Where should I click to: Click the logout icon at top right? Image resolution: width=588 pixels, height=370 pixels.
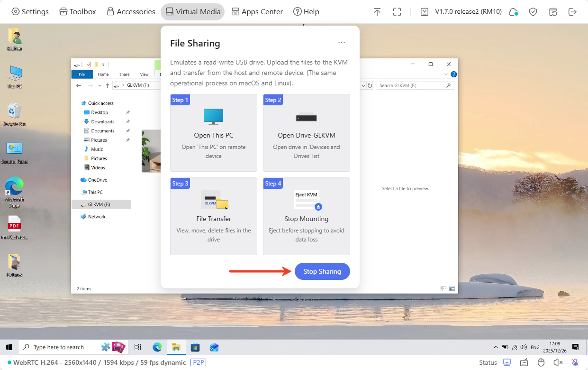tap(572, 12)
